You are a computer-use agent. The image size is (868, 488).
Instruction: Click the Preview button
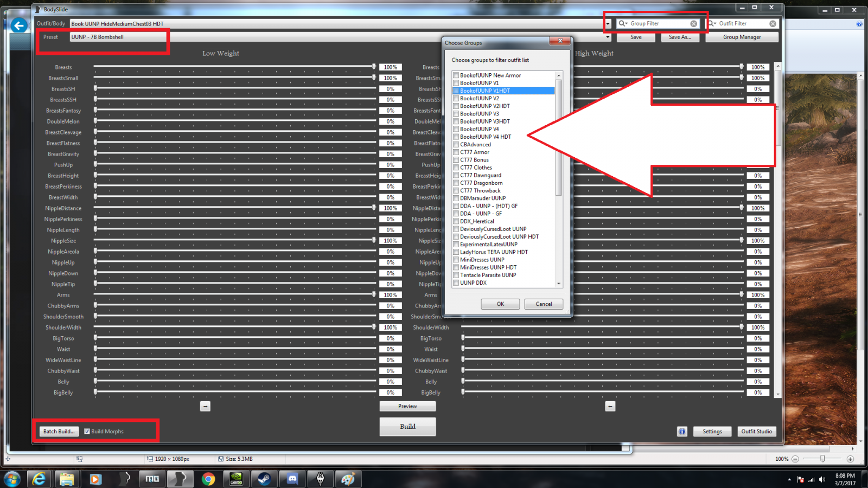point(407,406)
